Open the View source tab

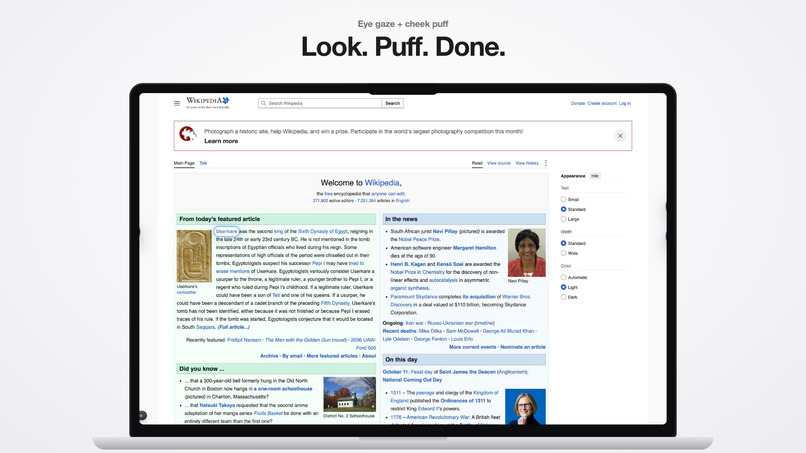499,163
